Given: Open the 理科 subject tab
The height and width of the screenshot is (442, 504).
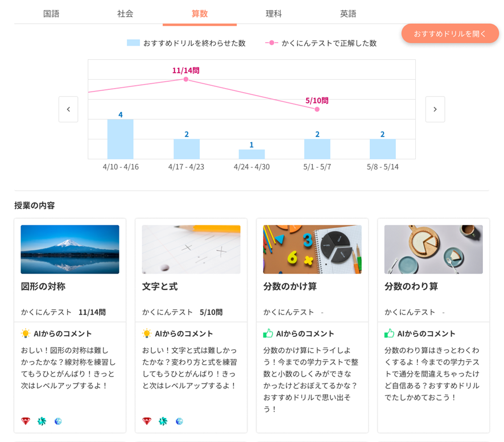Looking at the screenshot, I should coord(274,14).
